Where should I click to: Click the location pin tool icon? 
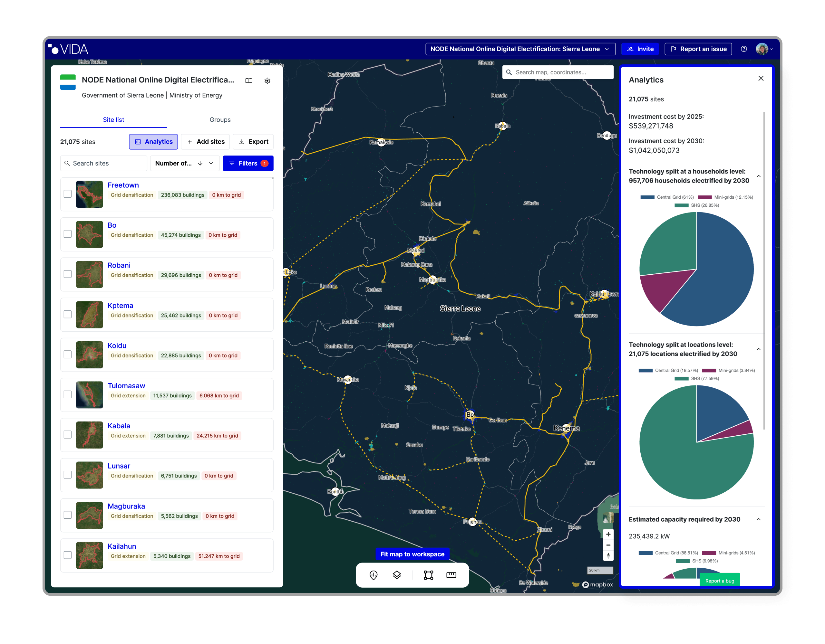click(x=373, y=575)
